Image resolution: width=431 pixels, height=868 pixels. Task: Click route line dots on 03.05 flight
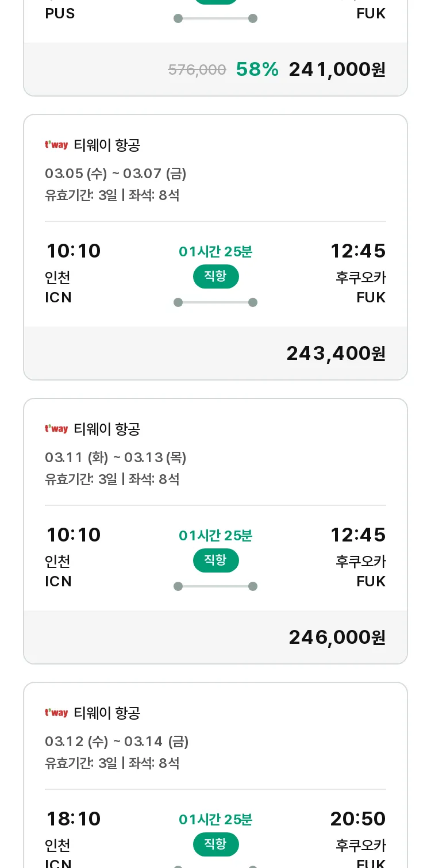[x=215, y=302]
